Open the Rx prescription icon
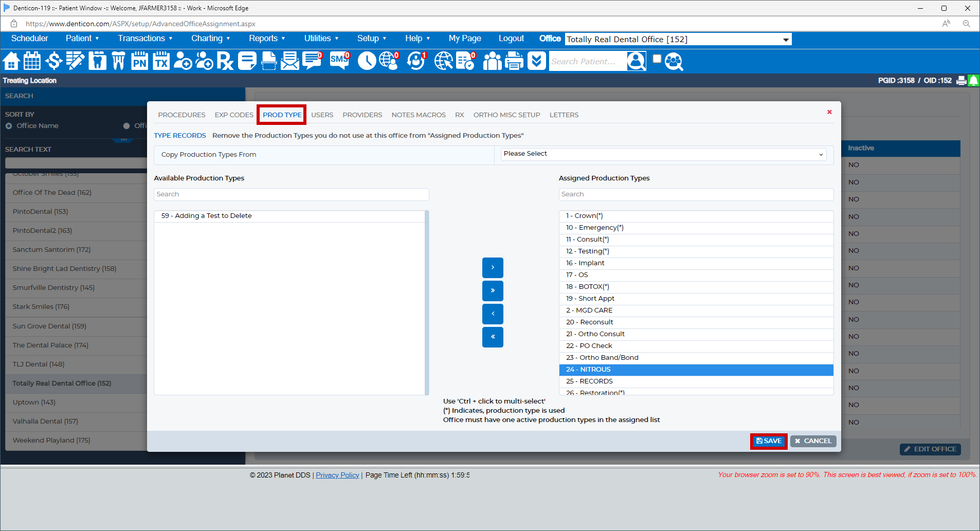The image size is (980, 531). 225,61
